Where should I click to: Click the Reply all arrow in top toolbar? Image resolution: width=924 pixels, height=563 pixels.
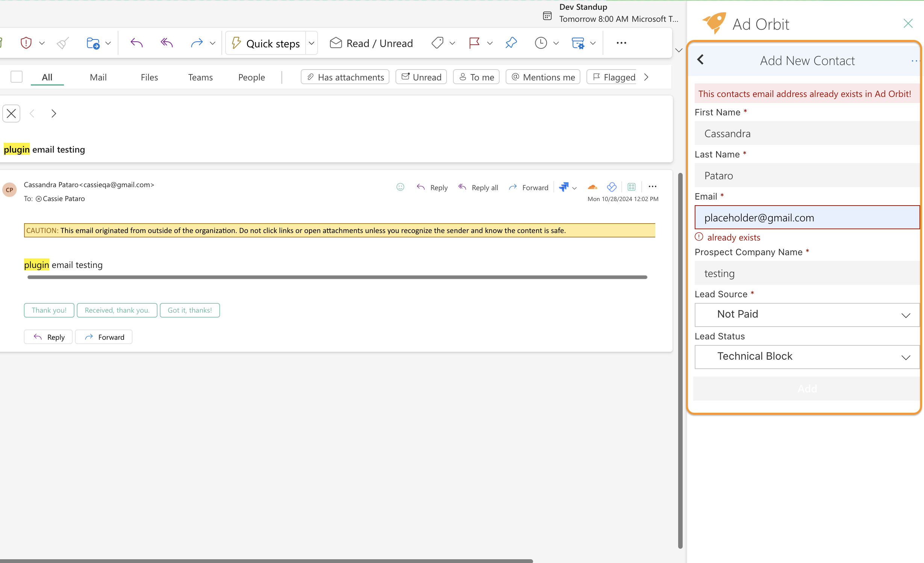point(167,43)
